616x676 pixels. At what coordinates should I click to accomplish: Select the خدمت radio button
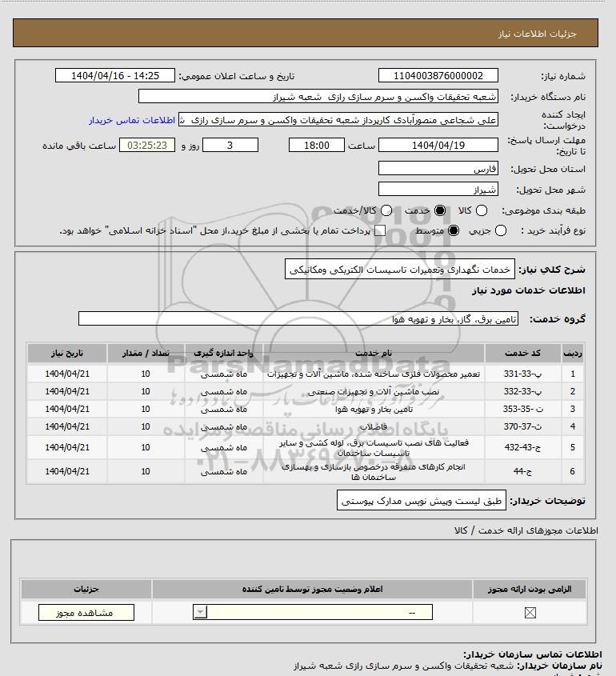click(440, 210)
